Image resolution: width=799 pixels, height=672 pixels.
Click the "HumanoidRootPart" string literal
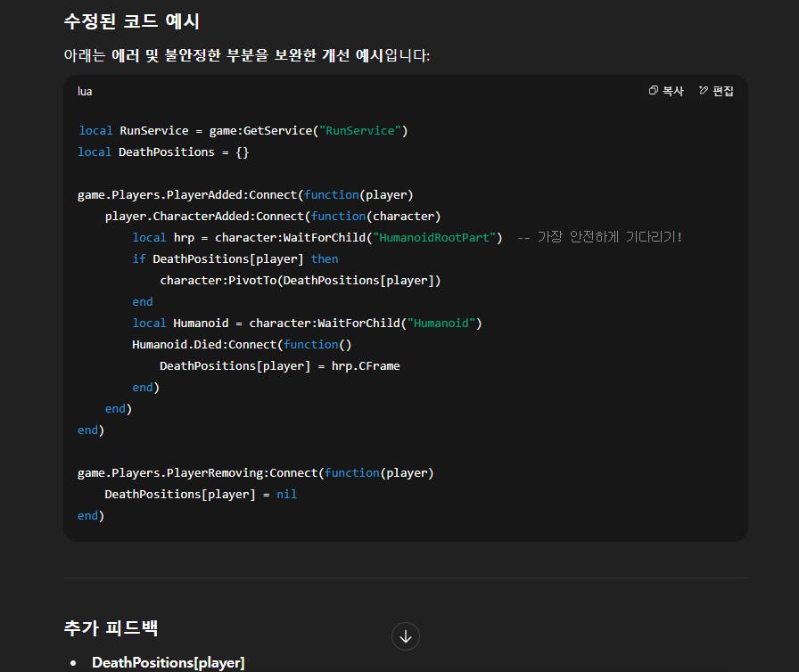(434, 238)
